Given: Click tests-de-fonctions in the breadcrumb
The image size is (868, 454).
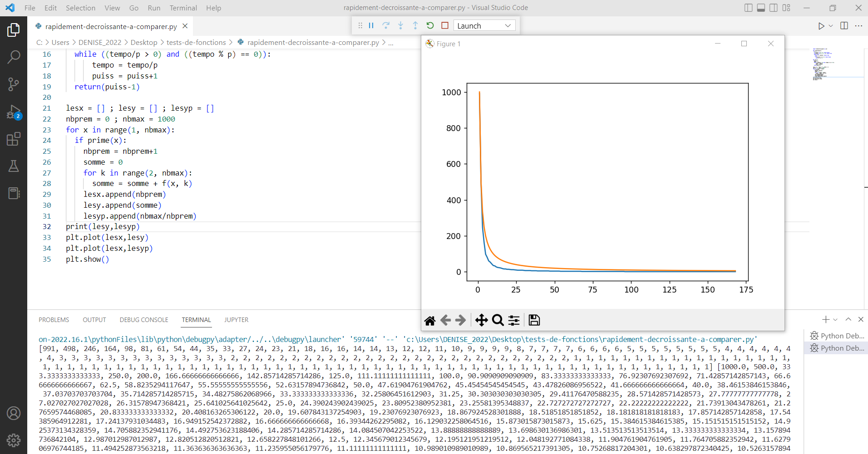Looking at the screenshot, I should click(x=196, y=42).
